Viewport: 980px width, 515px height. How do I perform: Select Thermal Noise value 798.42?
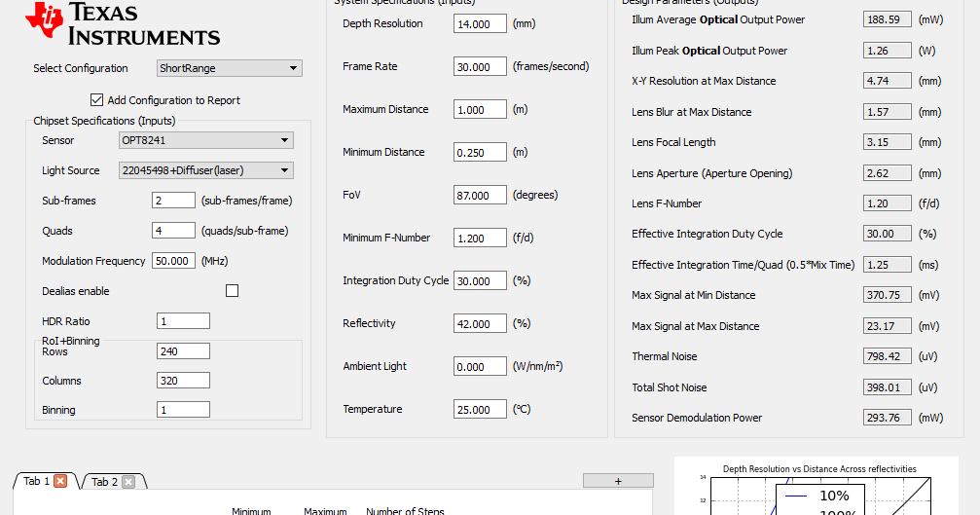[888, 356]
